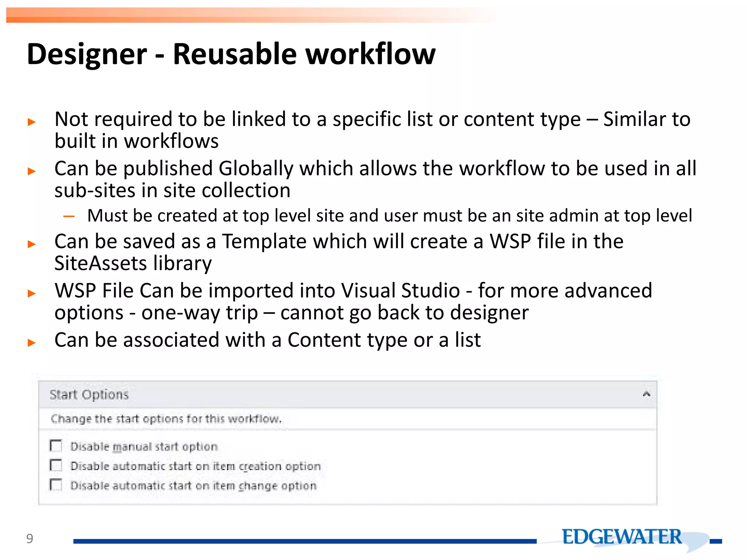Check Disable manual start option checkbox
Viewport: 747px width, 560px height.
point(56,446)
